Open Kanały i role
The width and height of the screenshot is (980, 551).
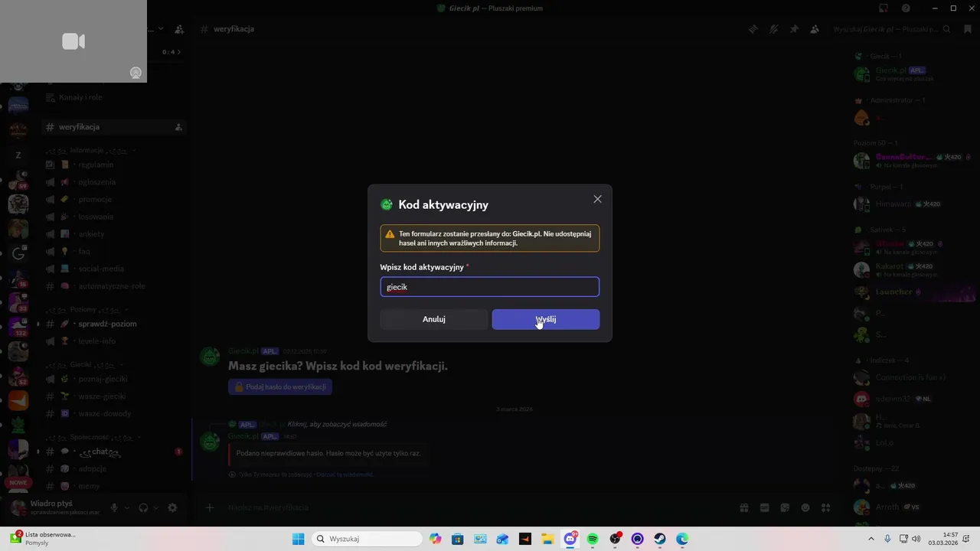click(x=80, y=97)
